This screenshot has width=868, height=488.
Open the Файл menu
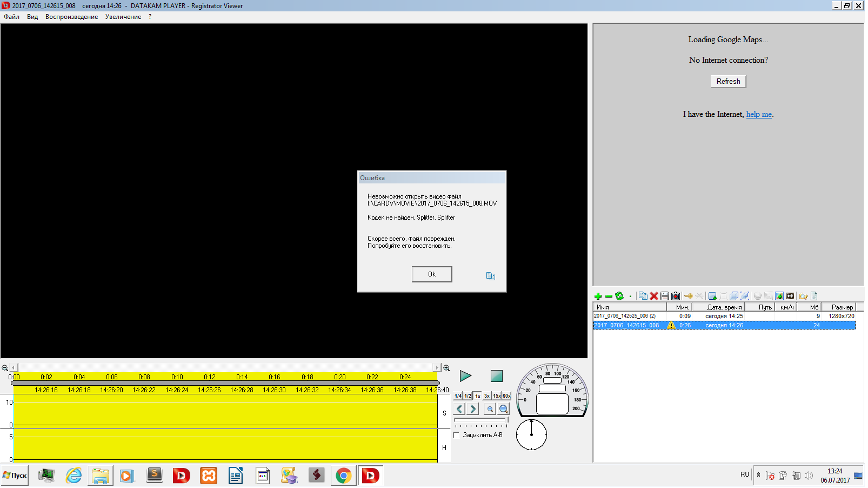(x=11, y=17)
